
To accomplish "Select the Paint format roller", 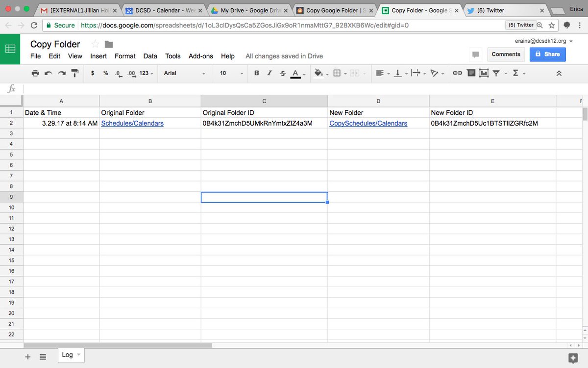I will (x=75, y=73).
